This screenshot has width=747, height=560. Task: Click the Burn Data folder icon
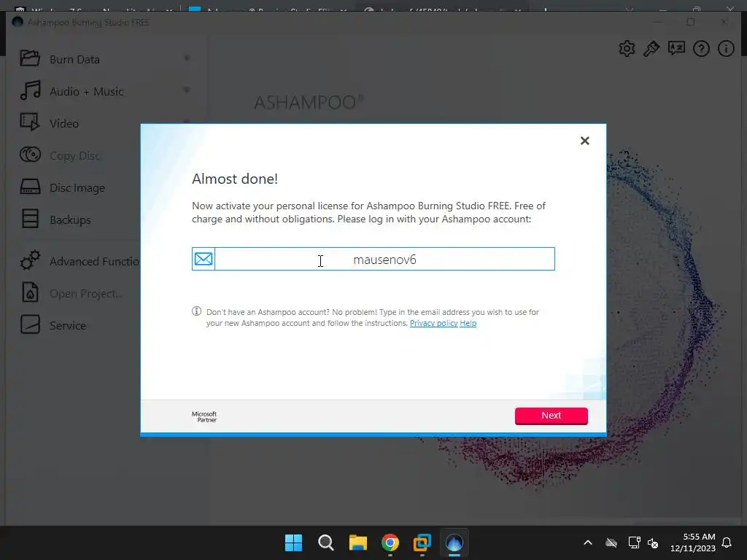30,58
